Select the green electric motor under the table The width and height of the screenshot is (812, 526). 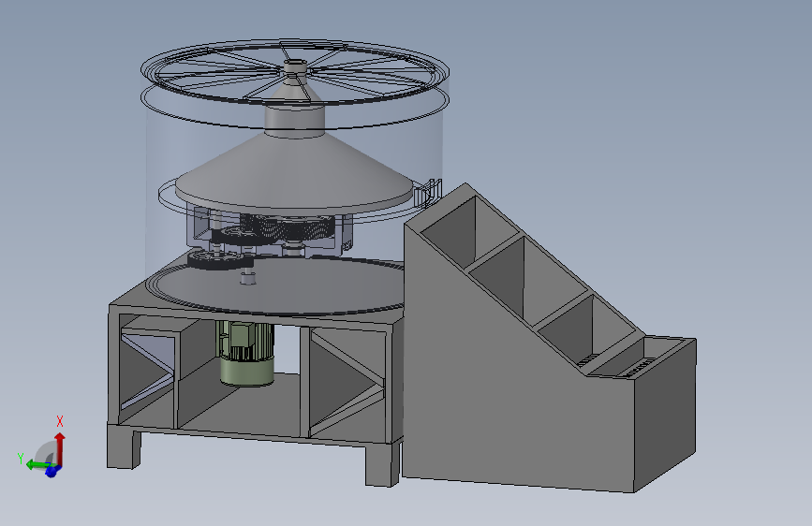pyautogui.click(x=246, y=353)
